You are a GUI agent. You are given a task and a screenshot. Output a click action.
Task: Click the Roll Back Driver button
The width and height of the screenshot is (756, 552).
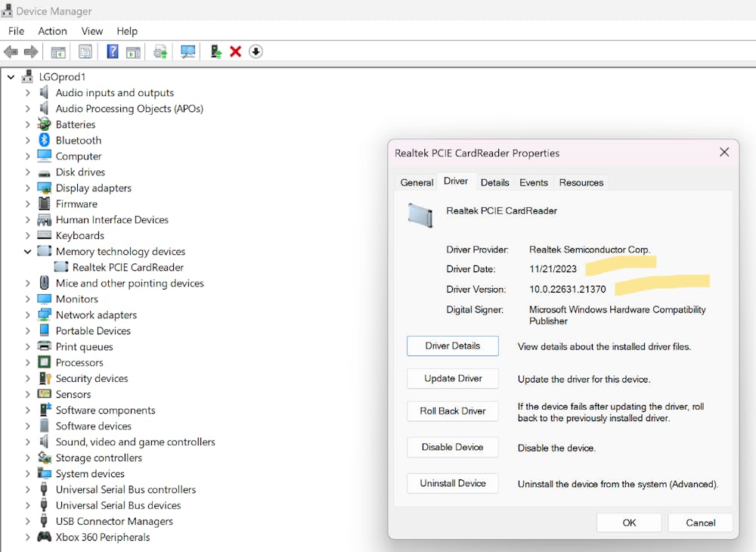pyautogui.click(x=452, y=411)
